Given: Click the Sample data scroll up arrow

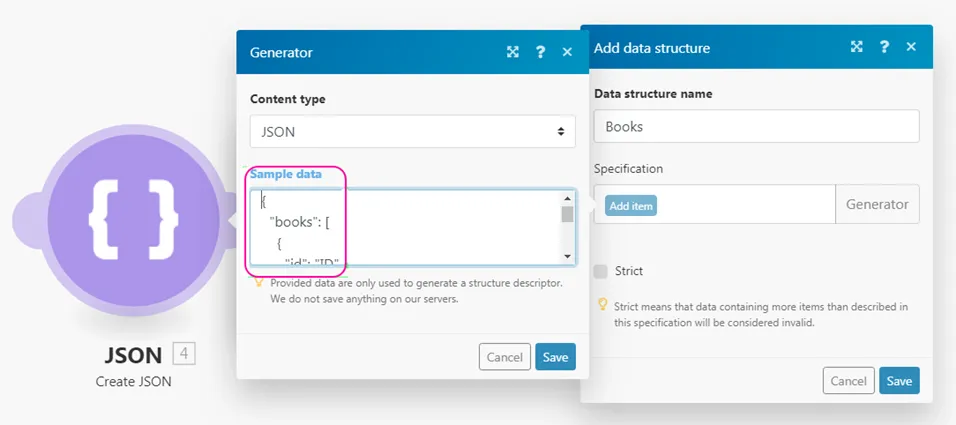Looking at the screenshot, I should (x=568, y=198).
